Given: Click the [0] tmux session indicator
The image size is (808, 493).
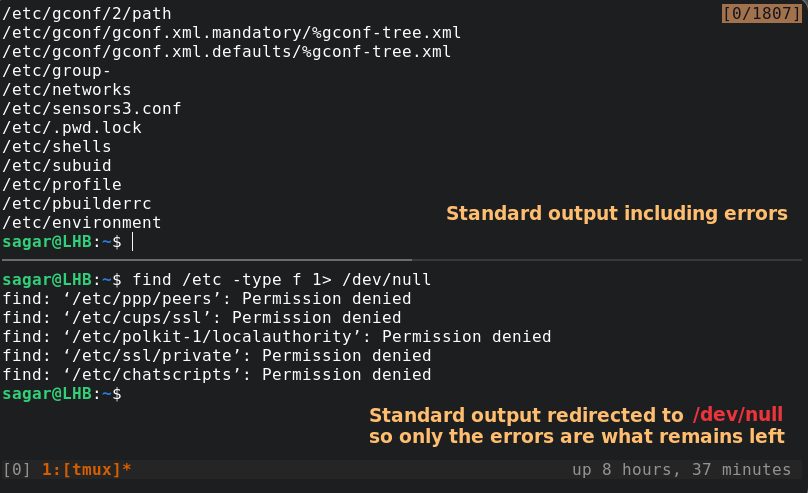Looking at the screenshot, I should click(16, 469).
